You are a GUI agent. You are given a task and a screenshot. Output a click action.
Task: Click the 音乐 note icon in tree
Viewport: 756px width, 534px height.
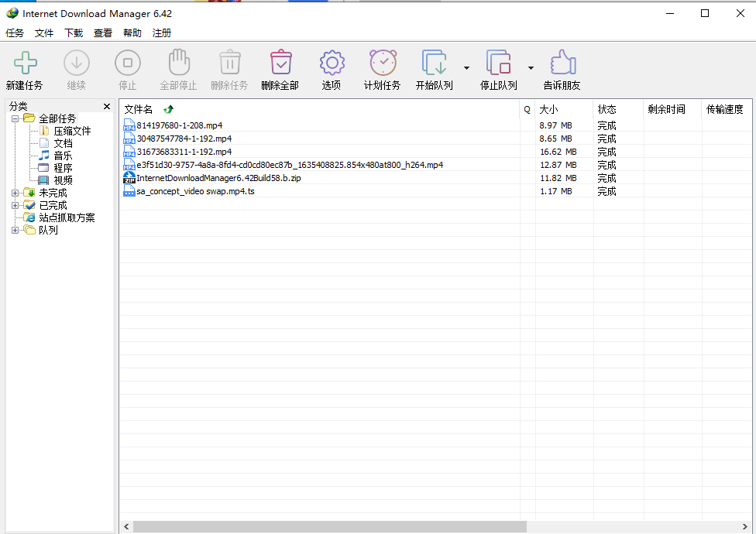coord(44,155)
